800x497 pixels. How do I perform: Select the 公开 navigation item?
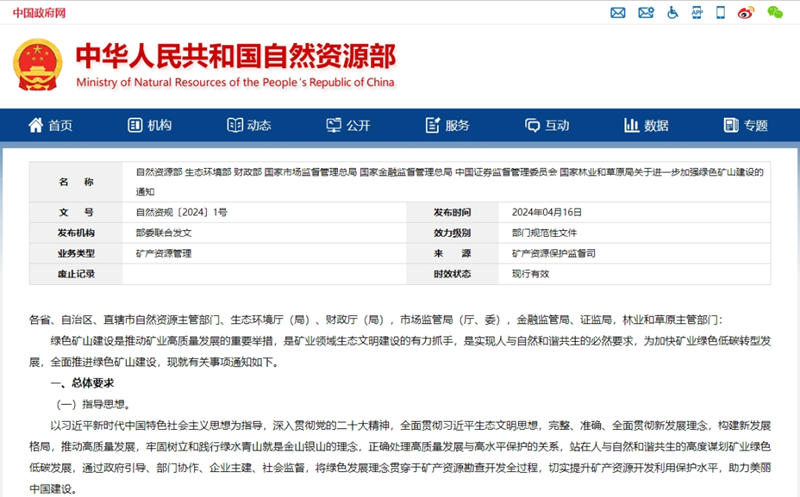coord(349,125)
